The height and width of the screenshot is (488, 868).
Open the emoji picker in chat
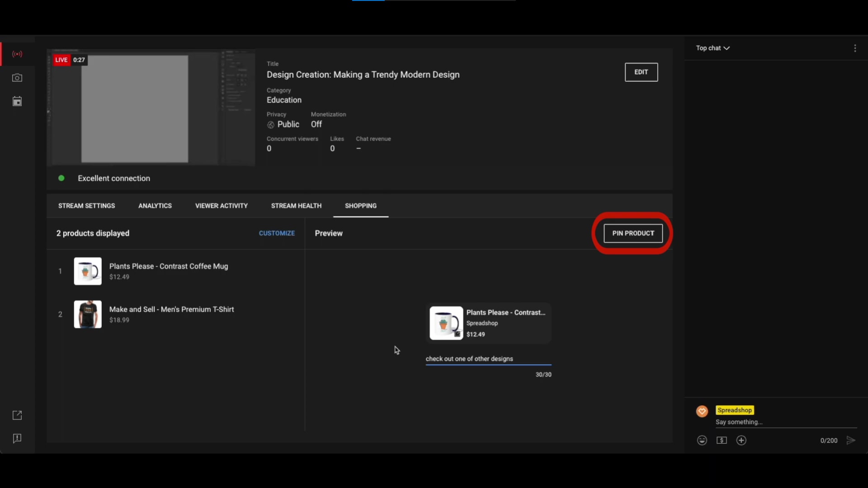pos(702,441)
